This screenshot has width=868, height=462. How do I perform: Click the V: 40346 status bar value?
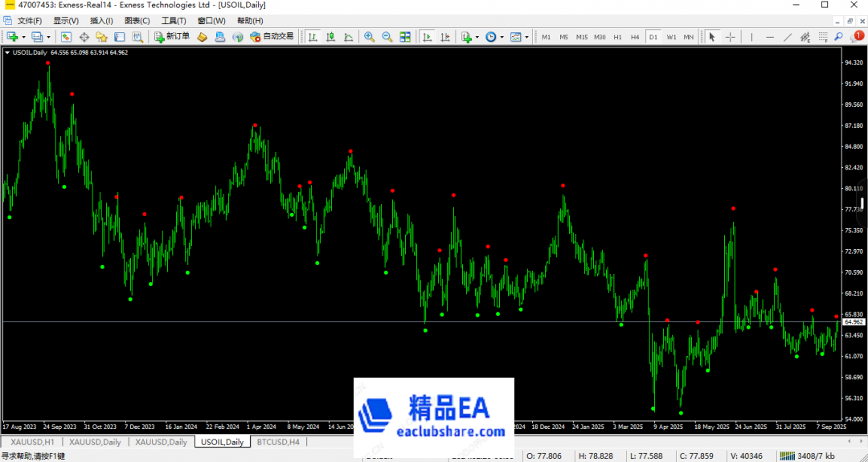pos(747,456)
